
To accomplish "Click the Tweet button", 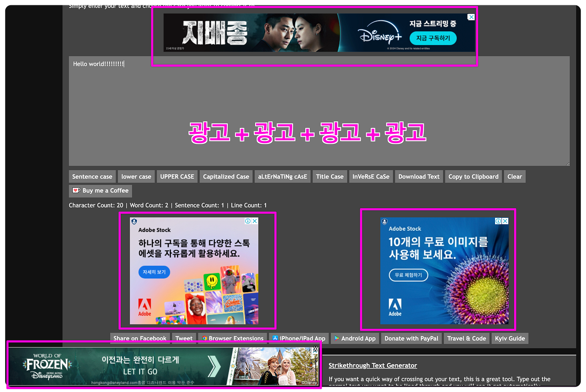I will pyautogui.click(x=184, y=339).
